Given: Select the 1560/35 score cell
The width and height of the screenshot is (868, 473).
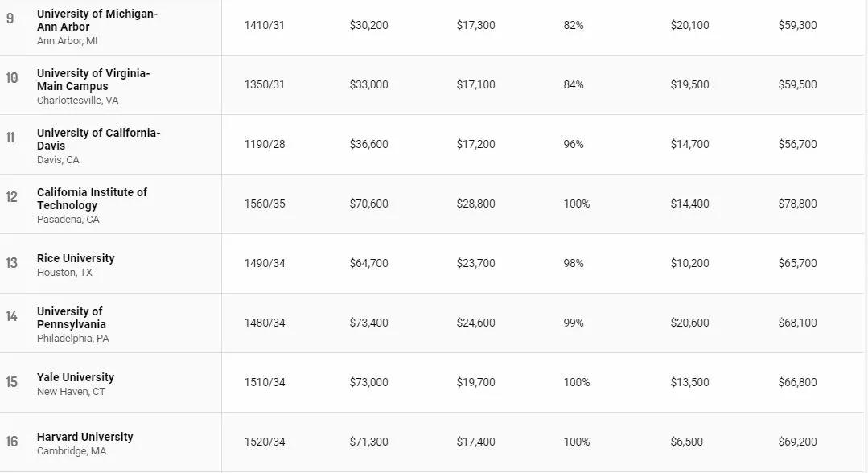Looking at the screenshot, I should click(265, 204).
